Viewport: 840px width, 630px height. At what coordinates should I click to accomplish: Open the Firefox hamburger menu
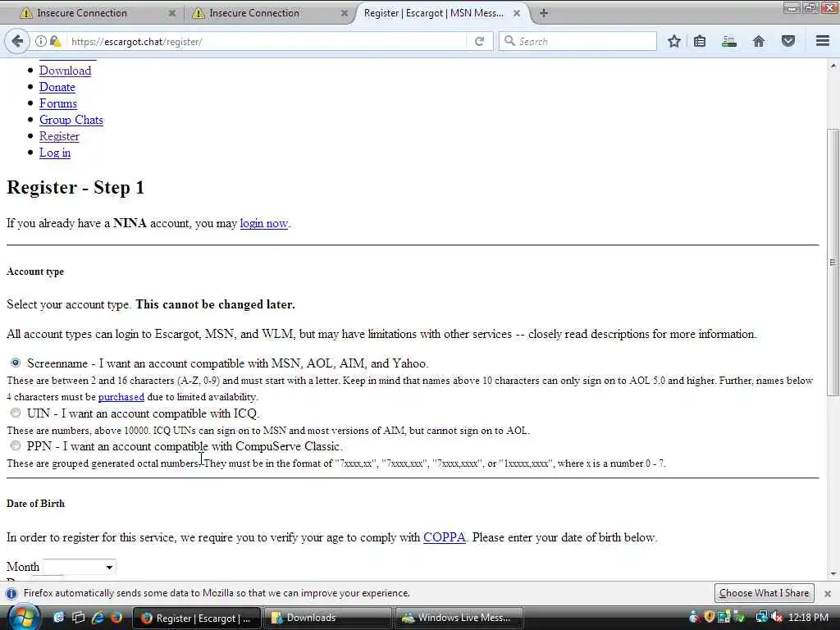point(823,41)
